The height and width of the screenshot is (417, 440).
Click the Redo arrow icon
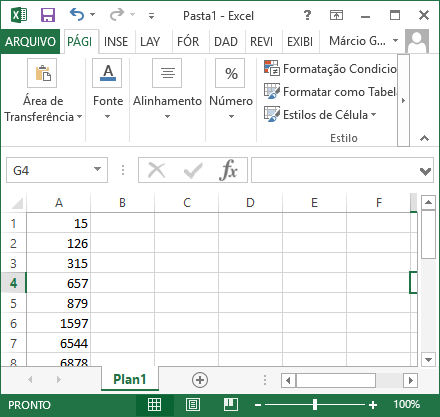pos(117,14)
